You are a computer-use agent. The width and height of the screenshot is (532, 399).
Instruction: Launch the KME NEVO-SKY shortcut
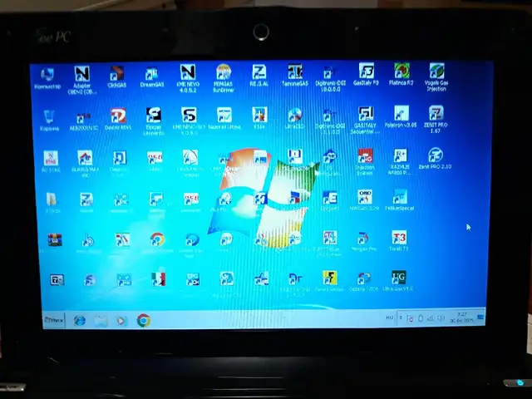point(189,121)
